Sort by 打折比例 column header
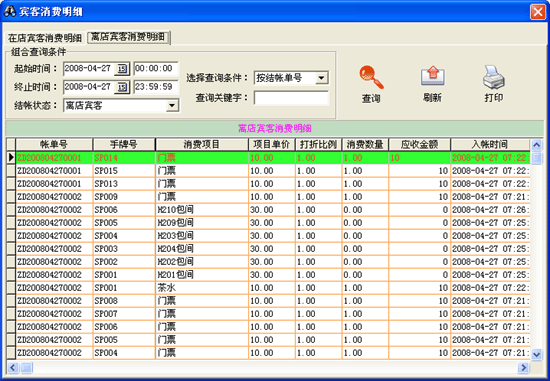 click(x=318, y=144)
